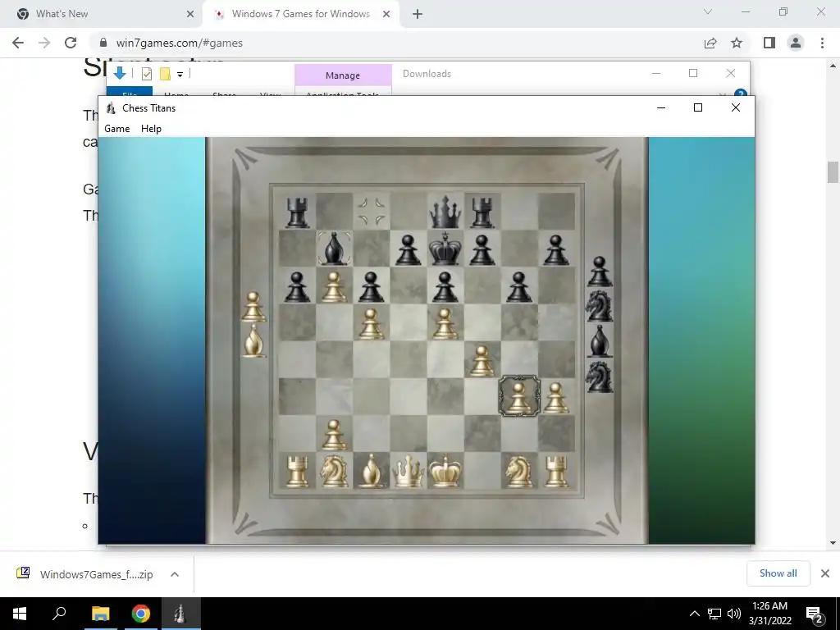Toggle the Chrome side panel

coord(769,43)
